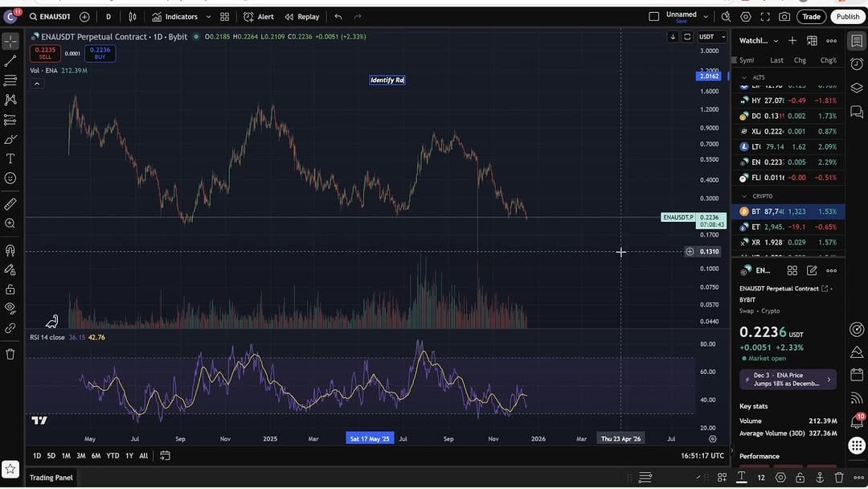The image size is (868, 489).
Task: Click the BUY 0.2236 button
Action: click(100, 53)
